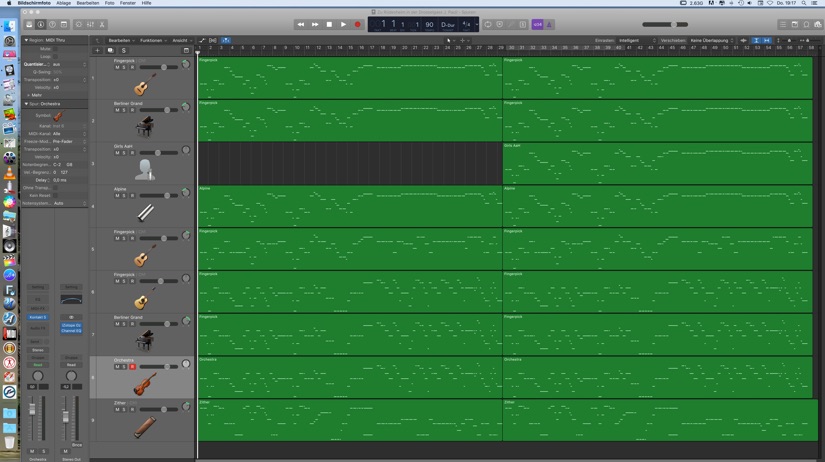Open Quick Help question mark icon

click(x=52, y=25)
